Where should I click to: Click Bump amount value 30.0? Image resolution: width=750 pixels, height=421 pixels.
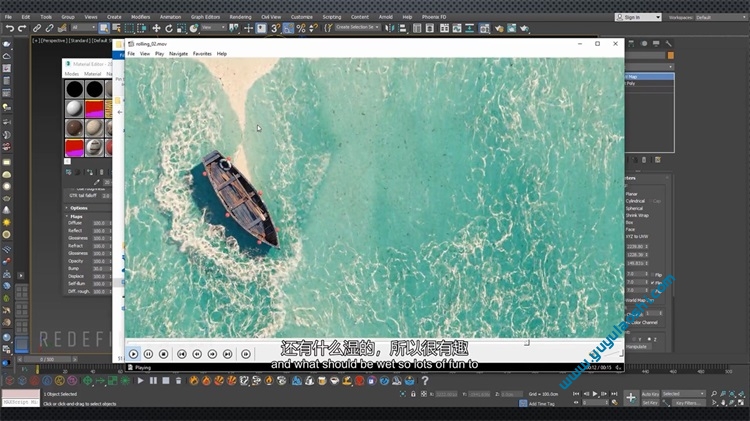point(99,268)
